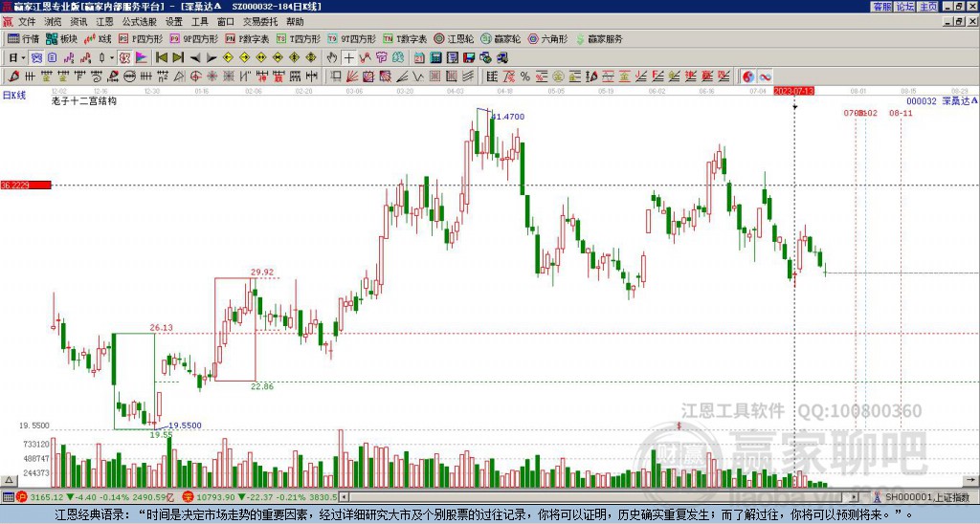Viewport: 980px width, 524px height.
Task: Open the 日 period dropdown
Action: pyautogui.click(x=17, y=58)
